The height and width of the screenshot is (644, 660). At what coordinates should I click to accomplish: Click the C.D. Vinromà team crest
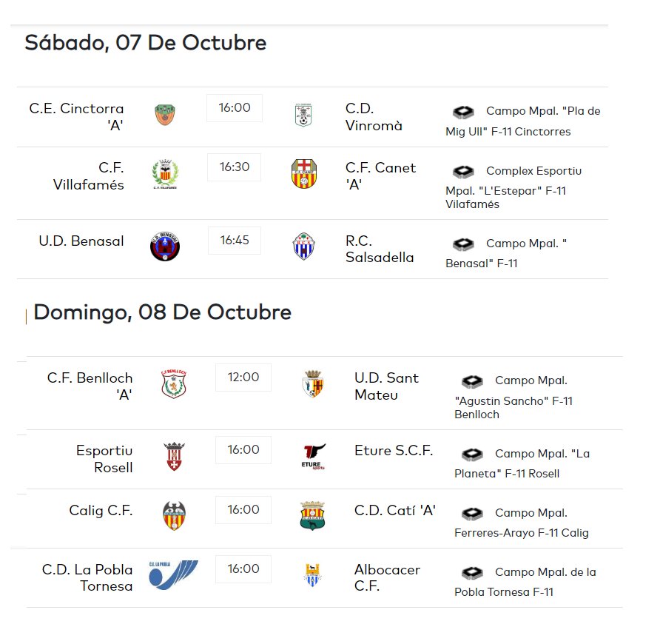click(303, 115)
